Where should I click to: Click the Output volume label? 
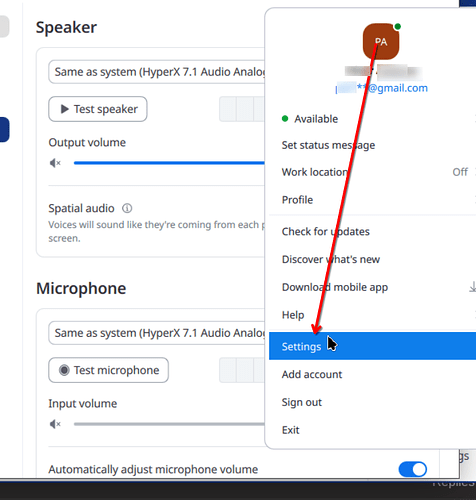click(87, 143)
